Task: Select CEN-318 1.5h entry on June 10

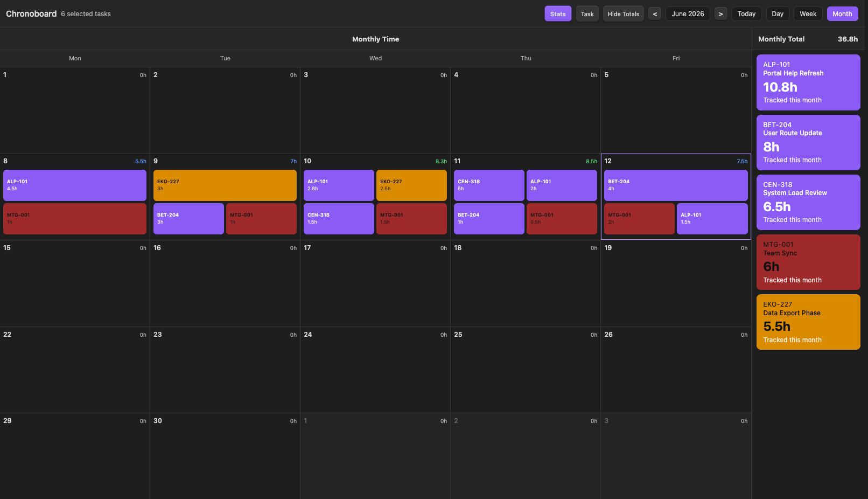Action: click(x=339, y=219)
